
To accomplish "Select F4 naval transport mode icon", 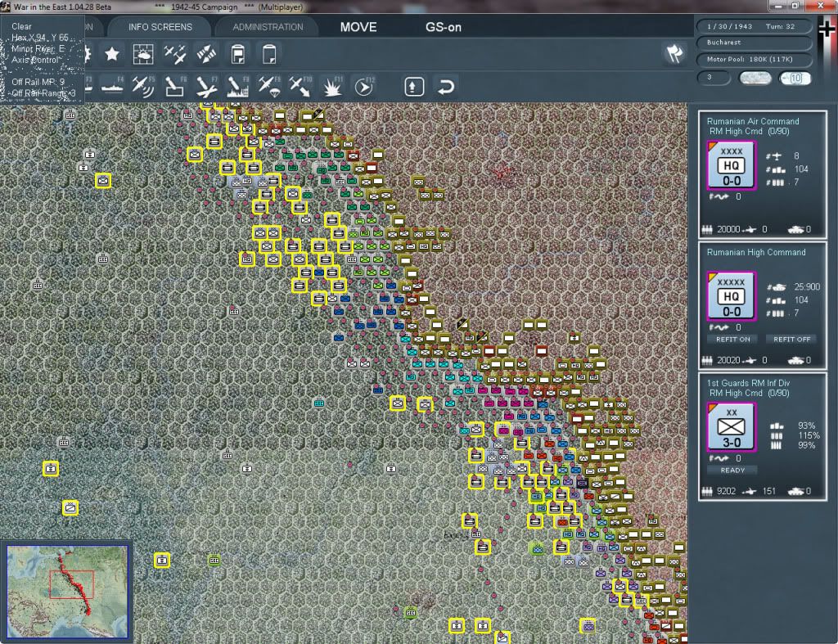I will [112, 87].
